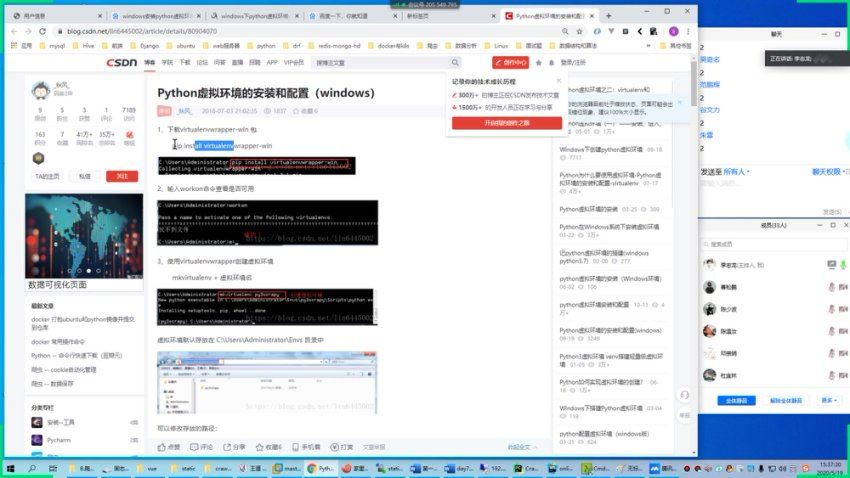Image resolution: width=850 pixels, height=478 pixels.
Task: Open the Windows下创建python虚拟环境 related article
Action: [601, 149]
